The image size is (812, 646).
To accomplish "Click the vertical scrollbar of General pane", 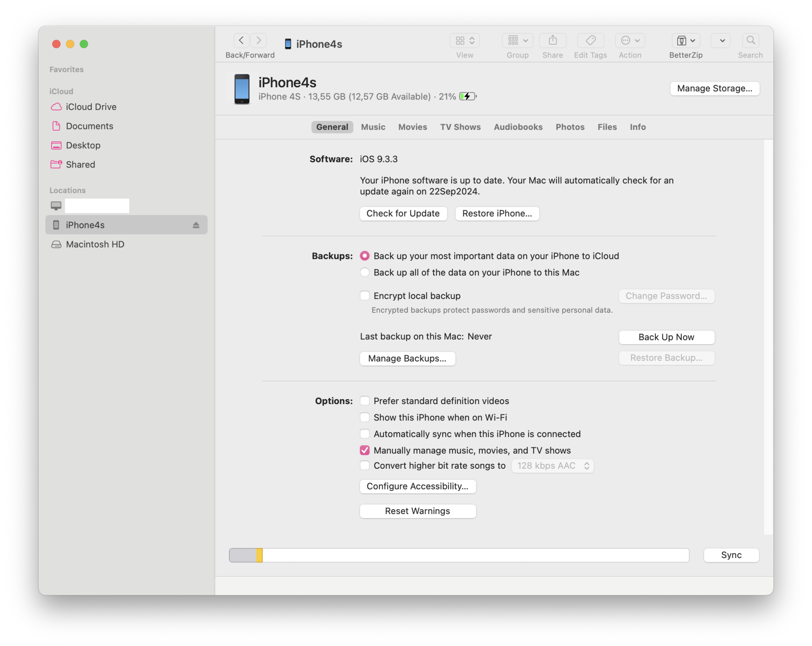I will tap(768, 337).
